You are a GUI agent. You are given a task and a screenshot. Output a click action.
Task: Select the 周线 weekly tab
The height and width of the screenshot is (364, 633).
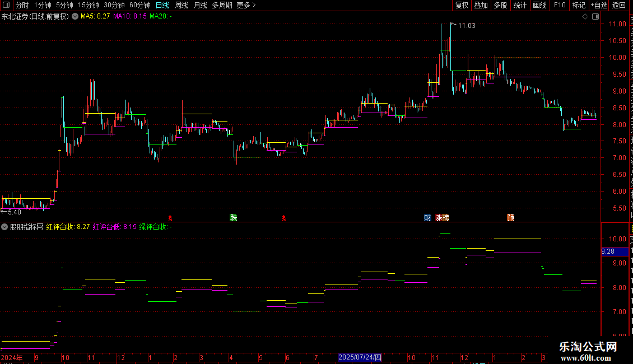tap(181, 5)
